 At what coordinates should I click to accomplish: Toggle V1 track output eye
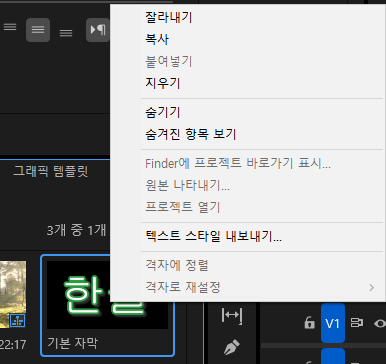pyautogui.click(x=380, y=323)
